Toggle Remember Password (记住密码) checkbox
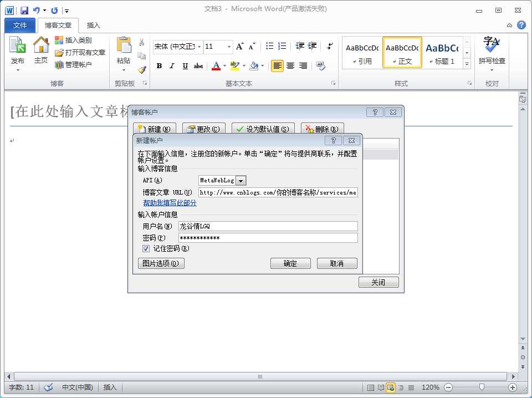 pos(146,249)
